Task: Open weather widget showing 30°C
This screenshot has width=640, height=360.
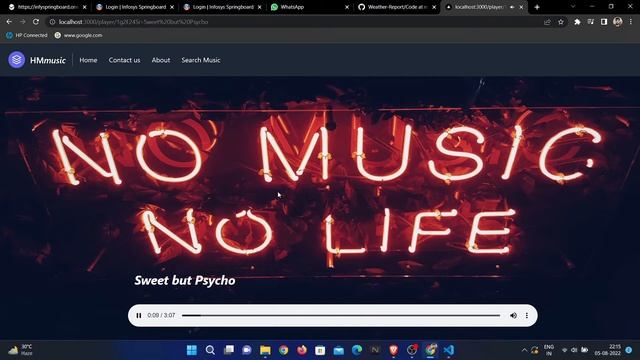Action: point(20,350)
